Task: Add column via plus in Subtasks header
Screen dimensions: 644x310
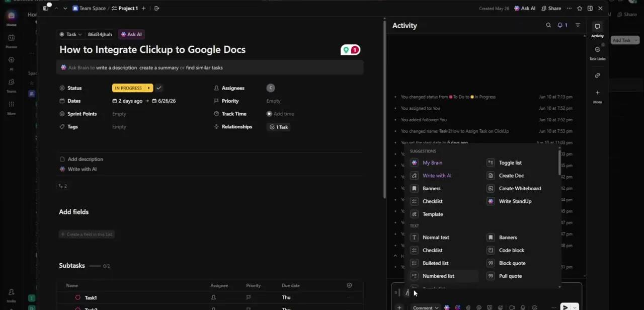Action: pos(349,285)
